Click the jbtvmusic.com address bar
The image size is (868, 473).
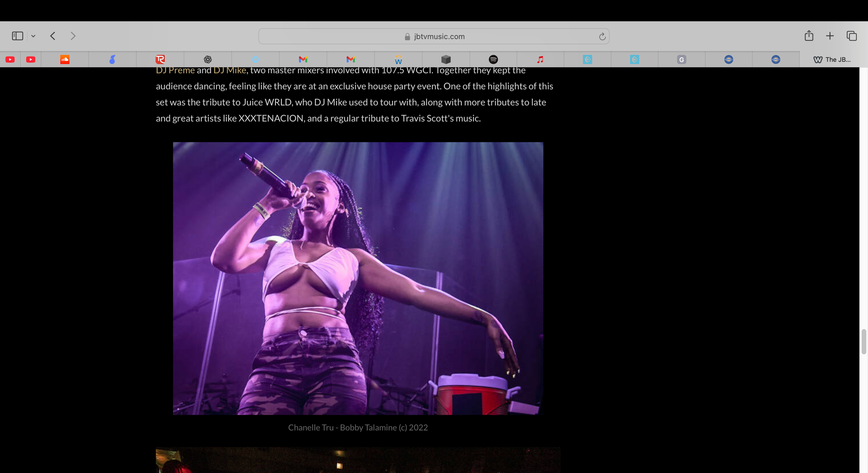(x=434, y=36)
